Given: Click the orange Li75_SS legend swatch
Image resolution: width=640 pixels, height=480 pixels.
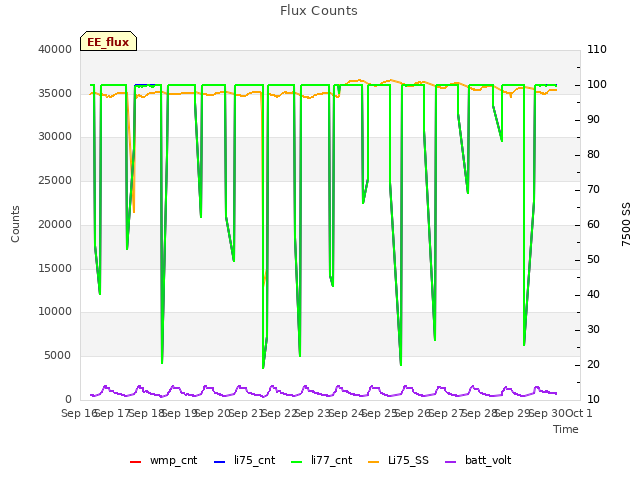Looking at the screenshot, I should point(373,462).
